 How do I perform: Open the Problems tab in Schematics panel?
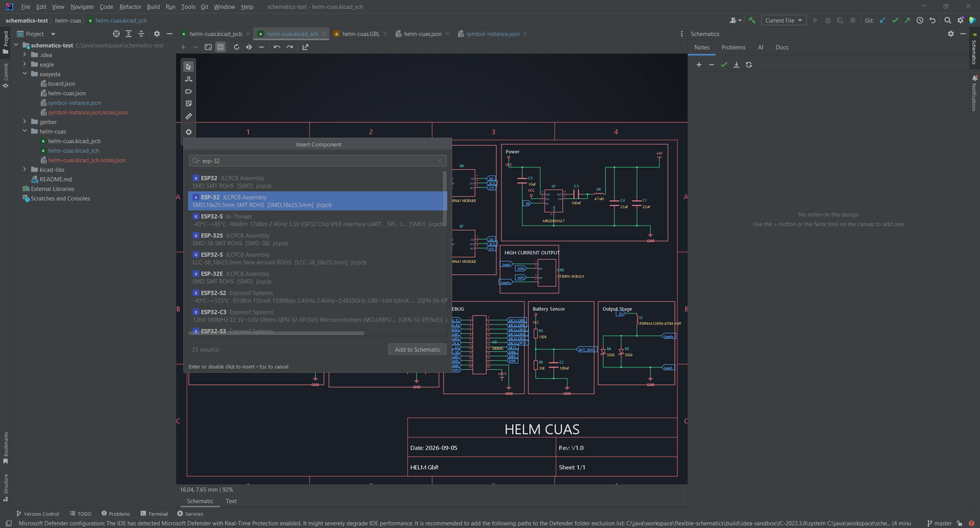(x=733, y=48)
